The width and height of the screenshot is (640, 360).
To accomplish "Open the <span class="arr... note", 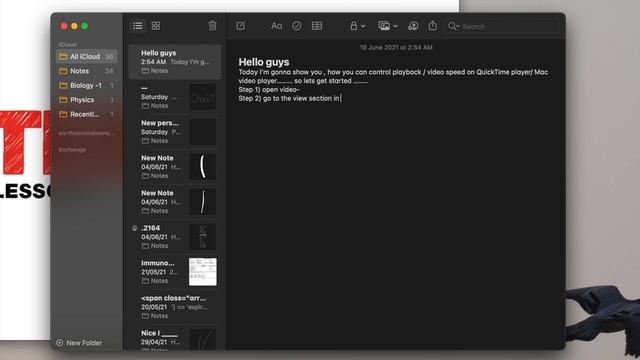I will coord(175,307).
